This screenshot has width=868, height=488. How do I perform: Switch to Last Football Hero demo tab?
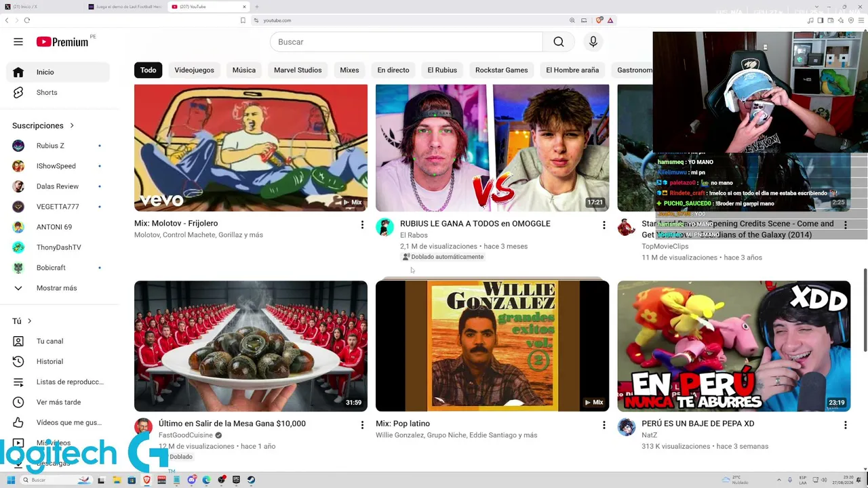point(124,7)
